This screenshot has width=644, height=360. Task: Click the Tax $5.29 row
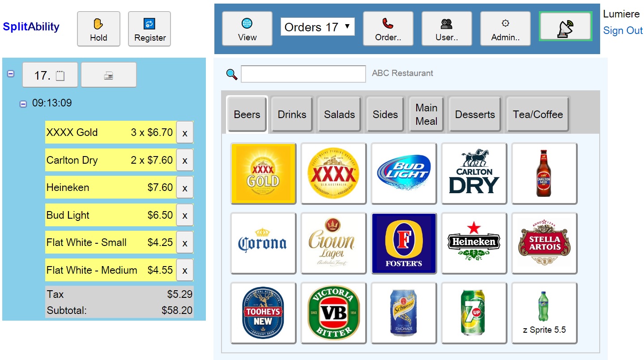[x=119, y=294]
